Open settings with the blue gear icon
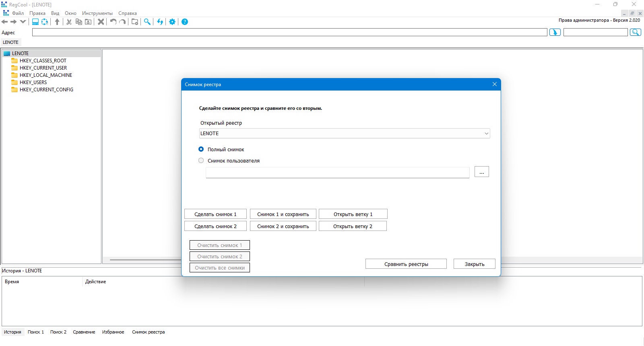 click(x=172, y=22)
